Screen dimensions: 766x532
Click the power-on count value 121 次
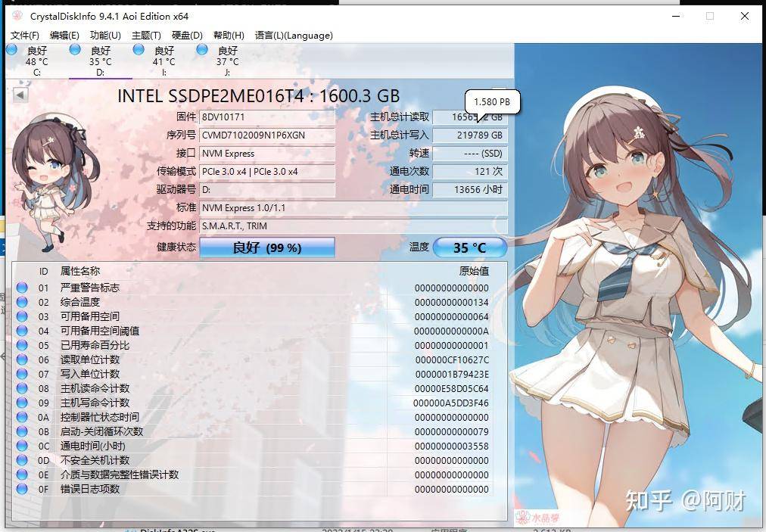click(x=470, y=172)
